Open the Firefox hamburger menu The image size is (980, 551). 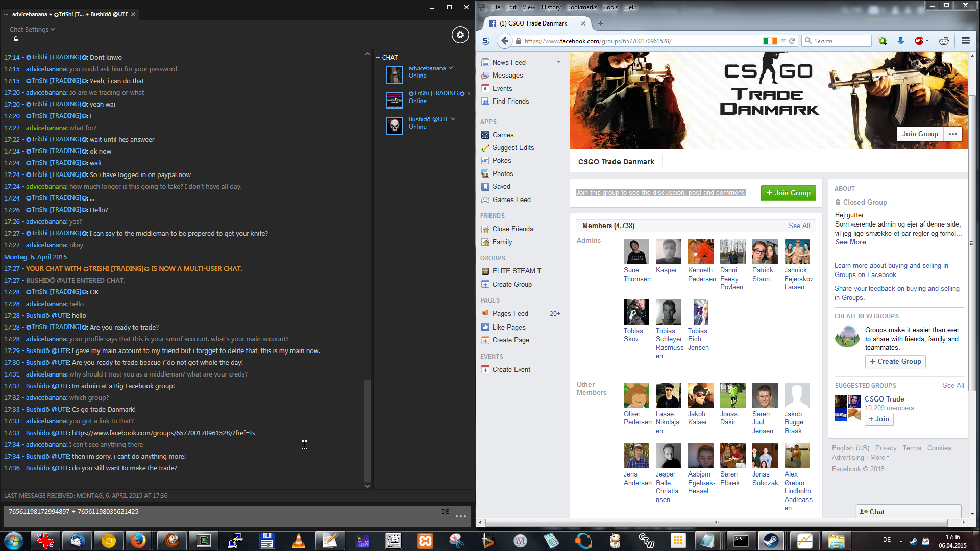point(965,41)
